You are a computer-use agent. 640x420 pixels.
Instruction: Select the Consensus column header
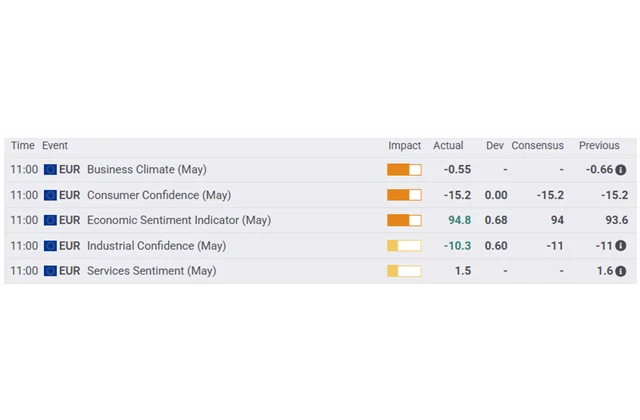(x=538, y=146)
